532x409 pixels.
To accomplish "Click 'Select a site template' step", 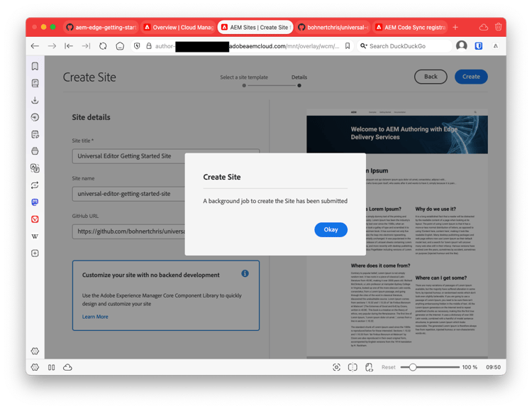I will (x=244, y=77).
